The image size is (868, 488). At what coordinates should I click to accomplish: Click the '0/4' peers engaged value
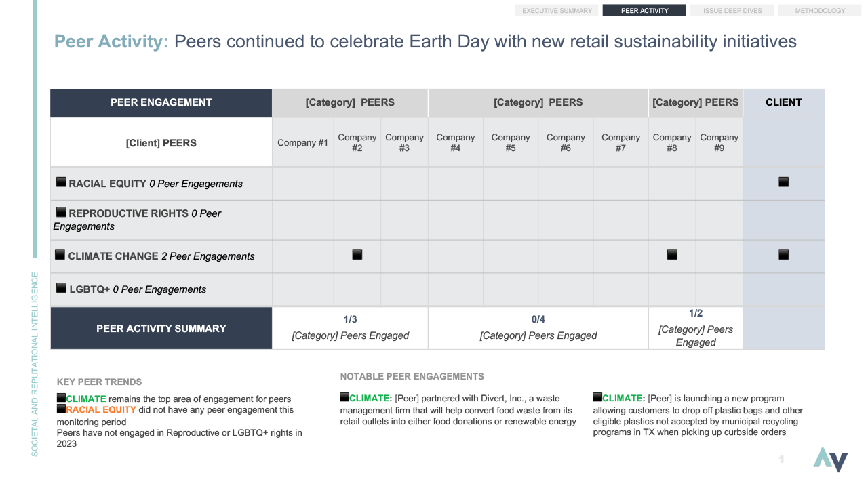click(538, 319)
